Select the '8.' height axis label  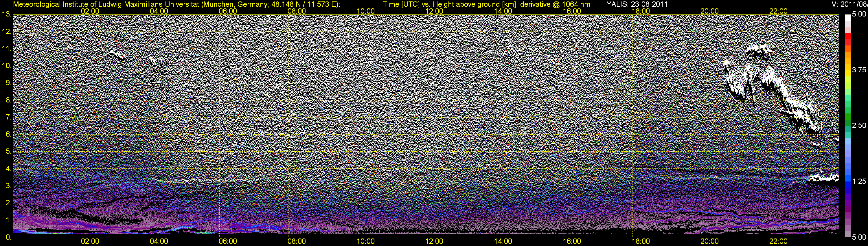pos(8,100)
